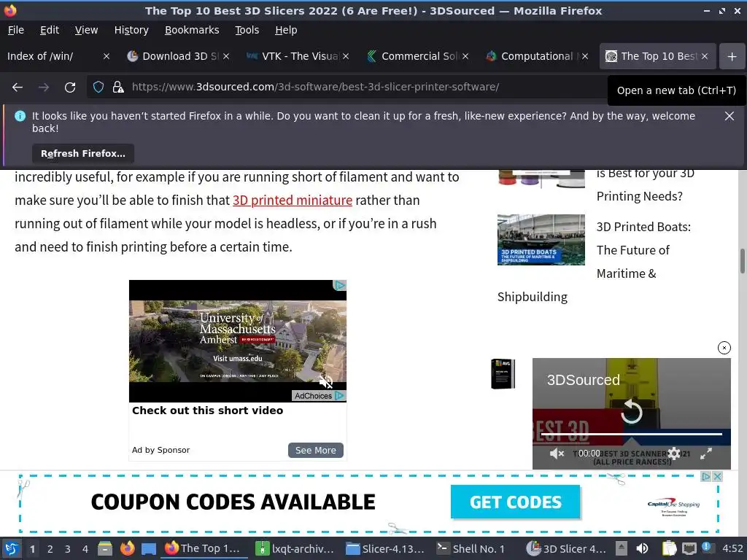This screenshot has width=747, height=560.
Task: Open 3DSourced video settings gear
Action: coord(673,454)
